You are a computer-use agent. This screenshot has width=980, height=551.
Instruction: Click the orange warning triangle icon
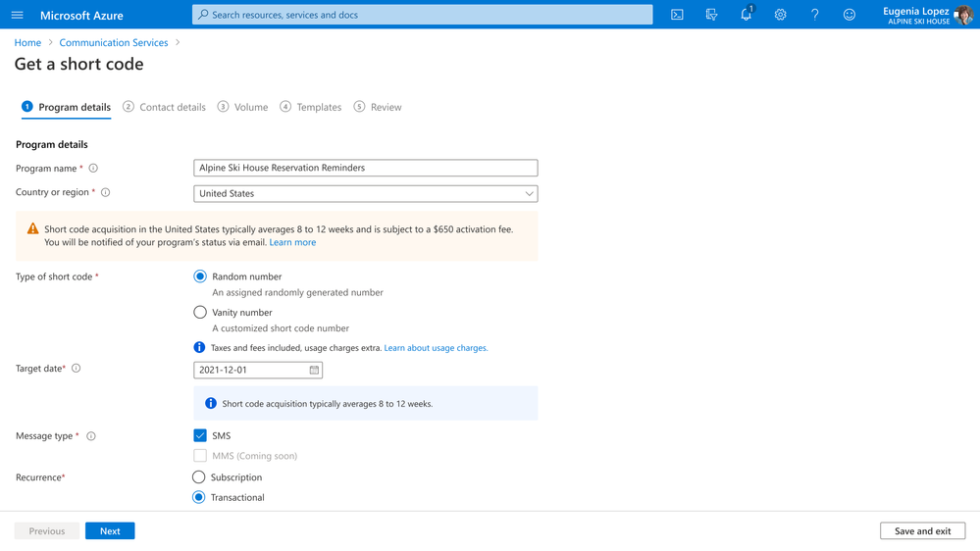coord(33,229)
